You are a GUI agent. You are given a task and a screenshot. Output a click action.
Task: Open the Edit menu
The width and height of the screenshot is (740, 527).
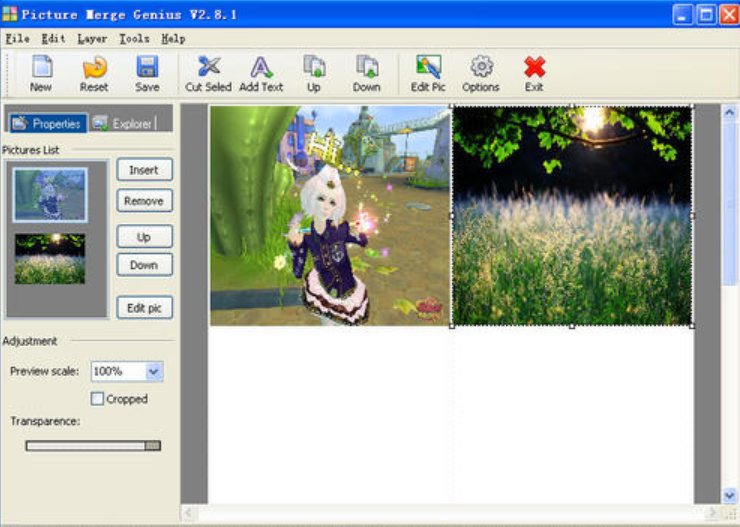(53, 39)
